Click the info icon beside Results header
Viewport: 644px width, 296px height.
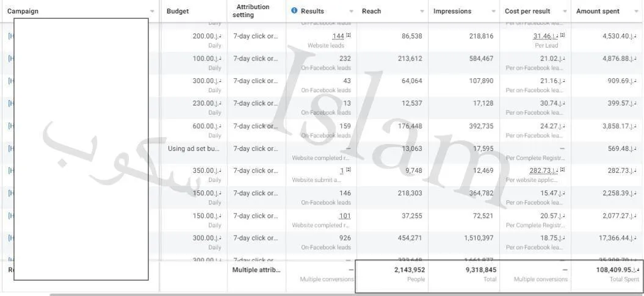[294, 11]
